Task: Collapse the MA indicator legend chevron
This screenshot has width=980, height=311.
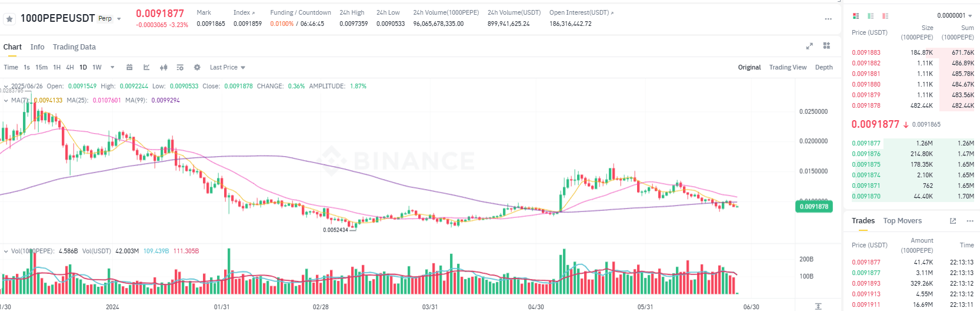Action: 6,100
